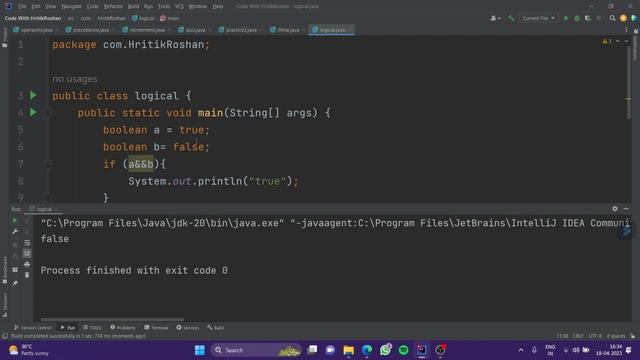This screenshot has height=360, width=640.
Task: Open the VCS menu
Action: [x=179, y=7]
